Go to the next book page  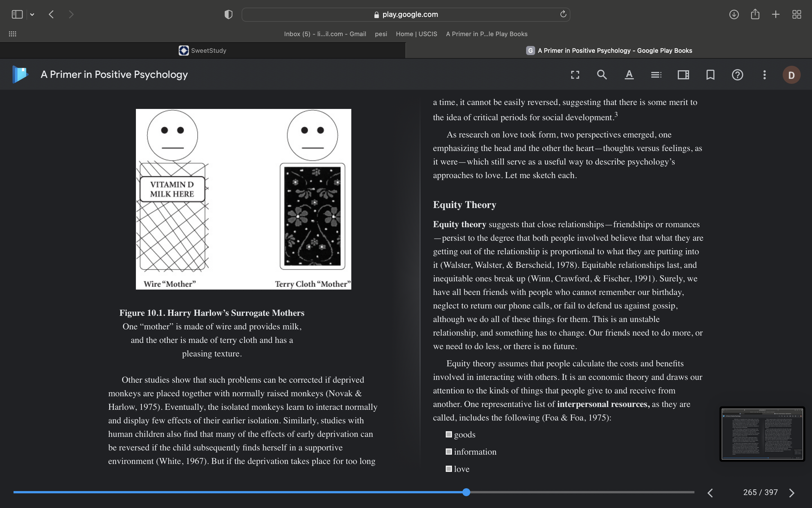[792, 492]
